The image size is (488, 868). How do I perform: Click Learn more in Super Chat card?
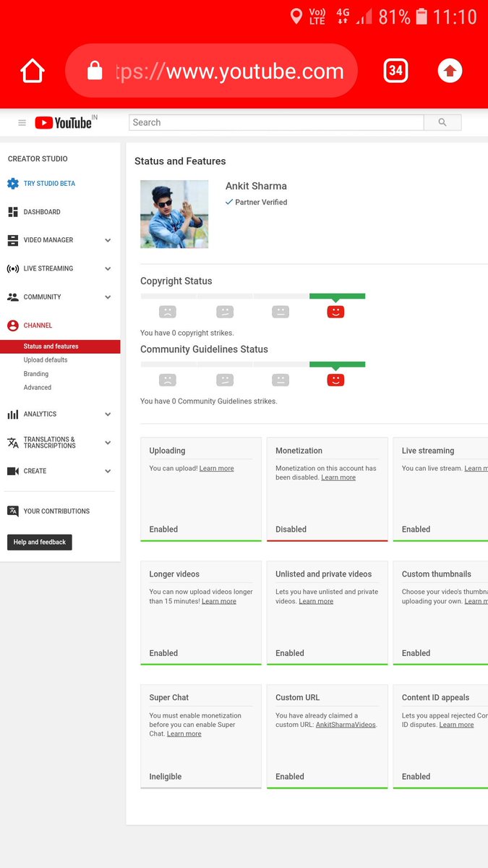pyautogui.click(x=184, y=733)
